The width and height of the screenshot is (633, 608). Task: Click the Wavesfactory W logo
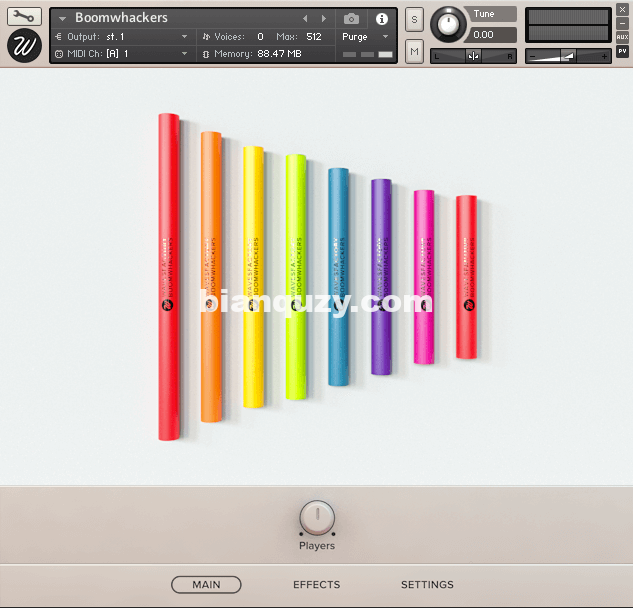tap(24, 46)
